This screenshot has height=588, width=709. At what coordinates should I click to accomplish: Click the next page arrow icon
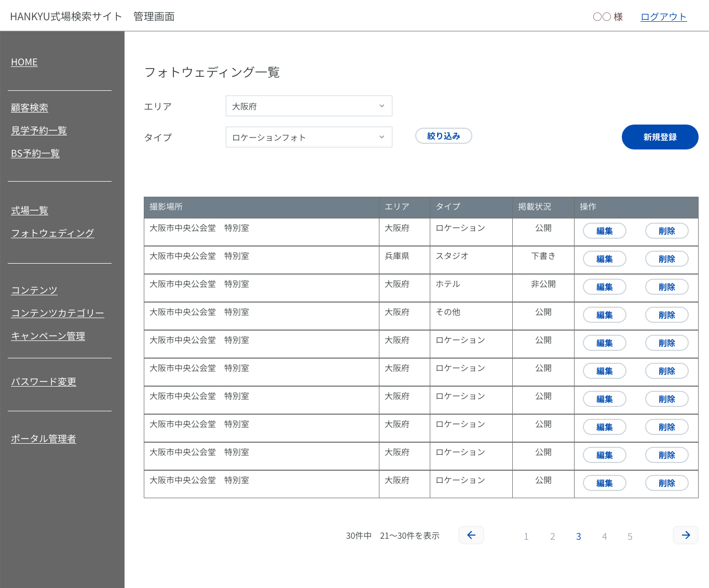pos(686,535)
